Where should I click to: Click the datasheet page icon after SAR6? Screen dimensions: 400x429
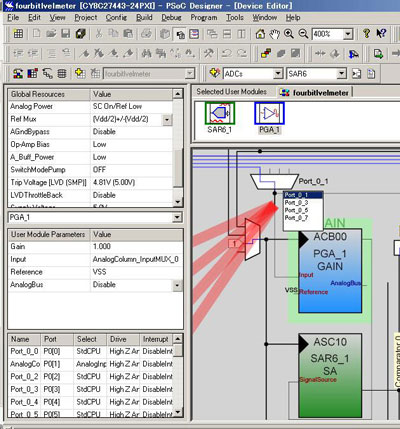(x=371, y=73)
